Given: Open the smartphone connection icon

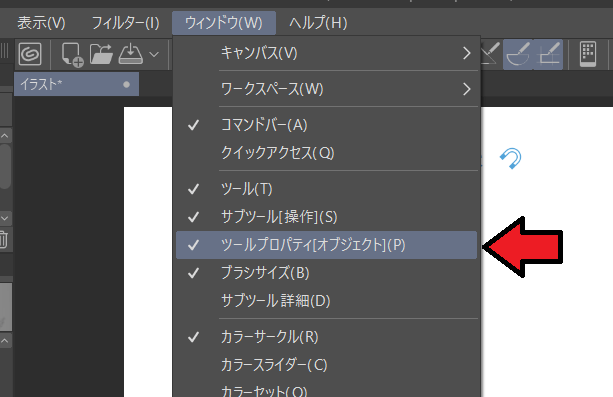Looking at the screenshot, I should coord(588,54).
